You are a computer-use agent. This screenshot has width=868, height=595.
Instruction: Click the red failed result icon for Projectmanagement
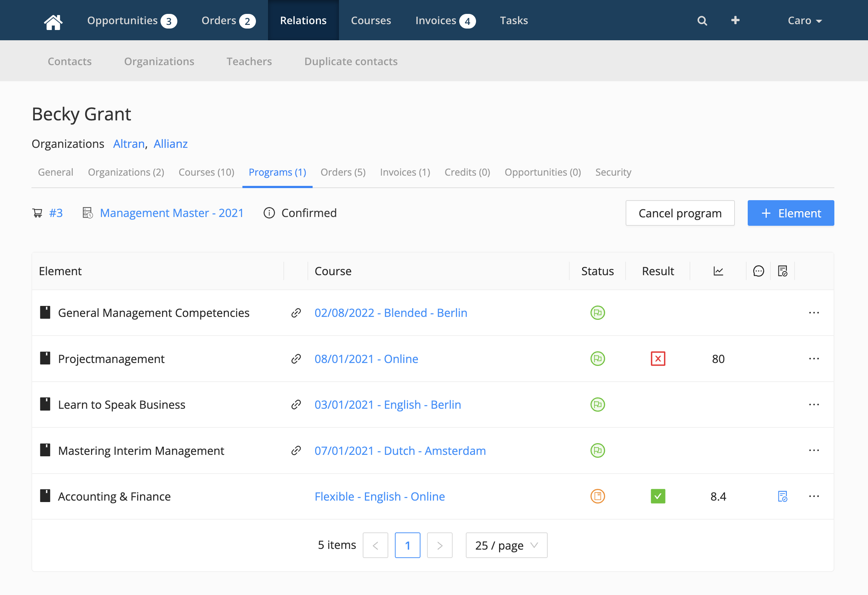click(x=658, y=359)
